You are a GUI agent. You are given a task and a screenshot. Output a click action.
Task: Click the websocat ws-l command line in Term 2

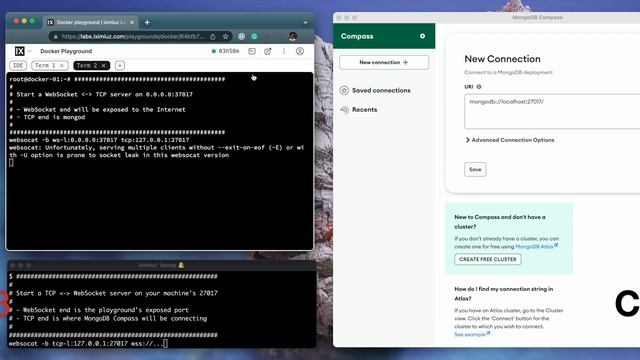(x=99, y=140)
